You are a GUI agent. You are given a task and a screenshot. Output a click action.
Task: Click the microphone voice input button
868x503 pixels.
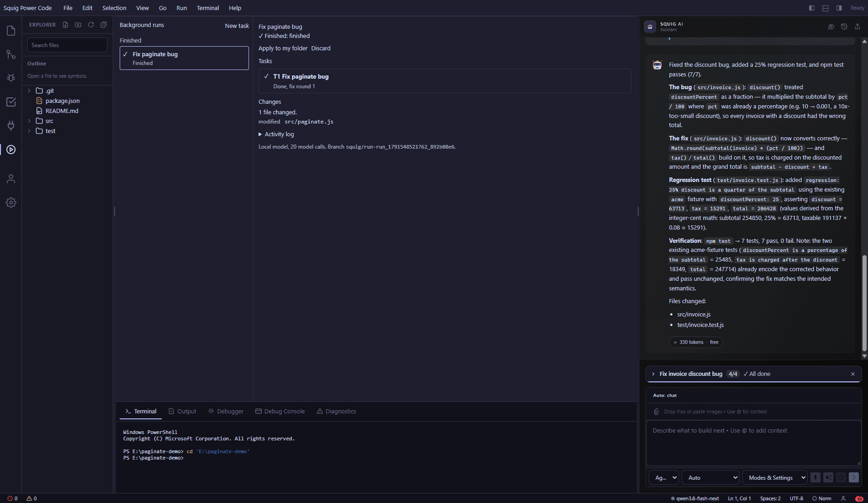[x=815, y=477]
